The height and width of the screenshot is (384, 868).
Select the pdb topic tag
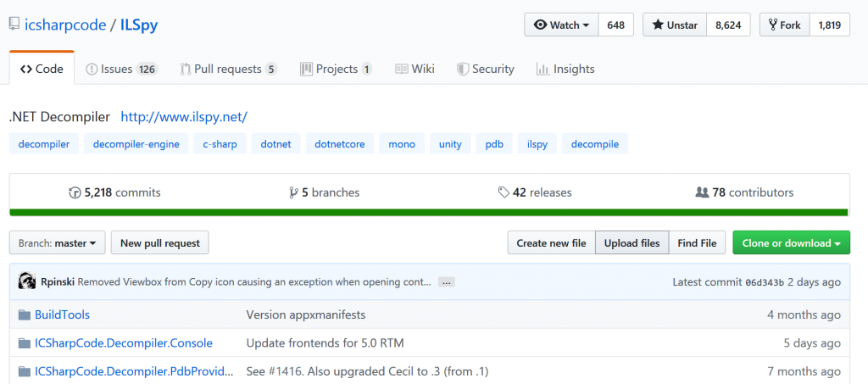[x=494, y=144]
